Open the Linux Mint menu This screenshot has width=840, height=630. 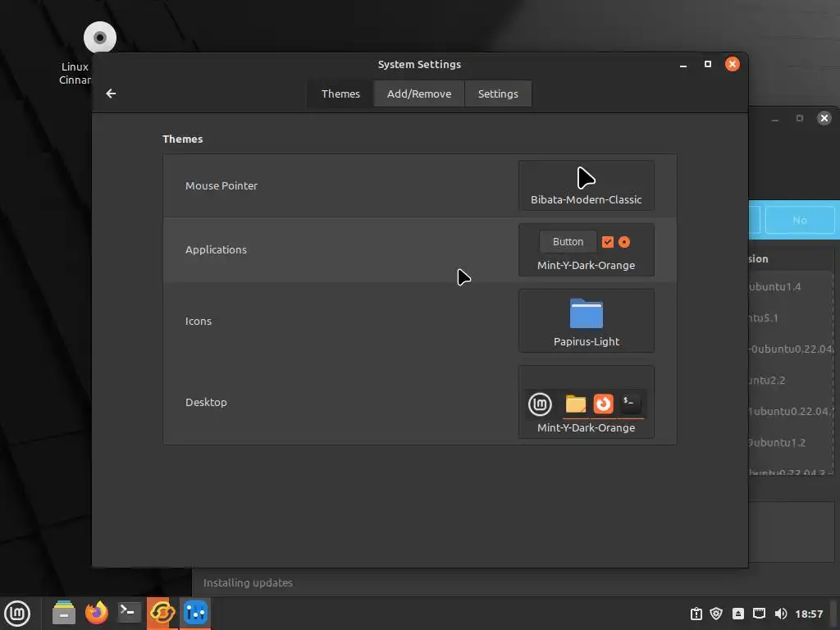(x=17, y=614)
